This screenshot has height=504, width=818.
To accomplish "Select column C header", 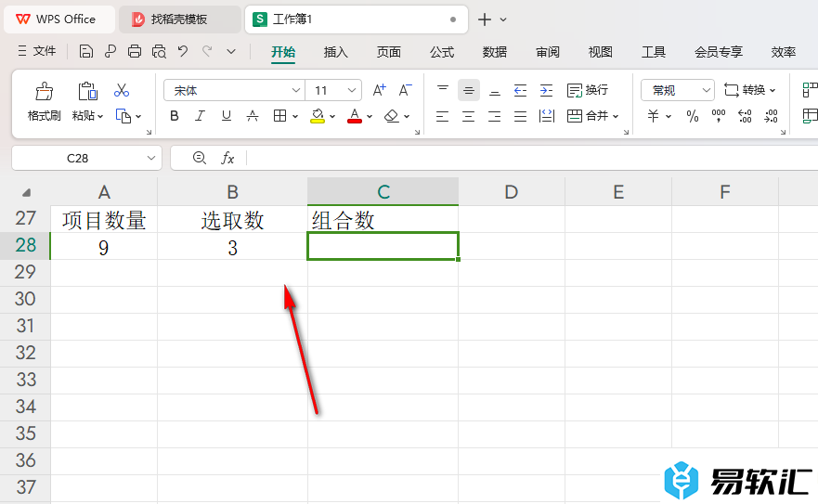I will (x=383, y=191).
